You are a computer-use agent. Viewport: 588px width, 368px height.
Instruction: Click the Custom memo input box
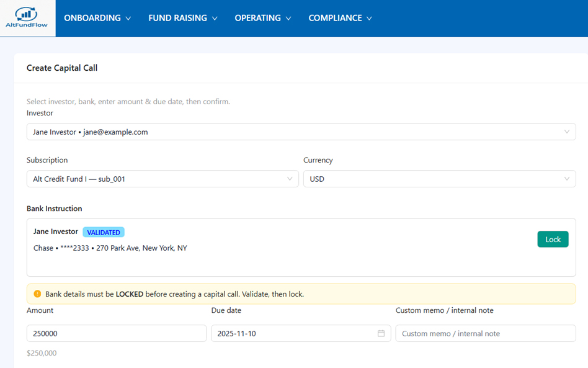[485, 333]
